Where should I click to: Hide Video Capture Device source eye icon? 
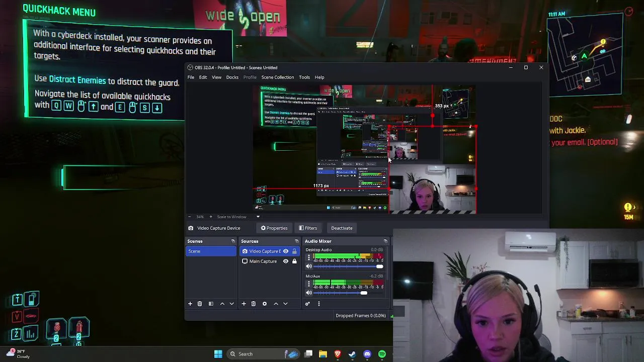[286, 251]
